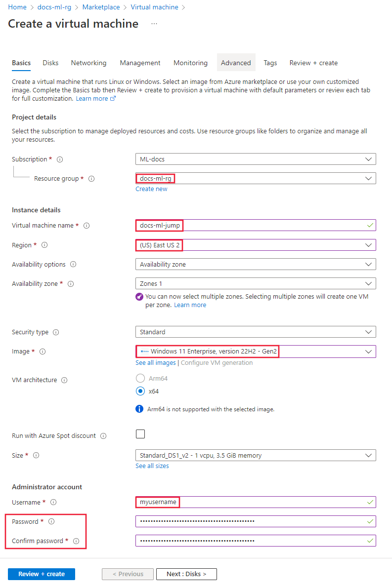This screenshot has width=392, height=588.
Task: Click the Azure Spot discount info icon
Action: [103, 435]
